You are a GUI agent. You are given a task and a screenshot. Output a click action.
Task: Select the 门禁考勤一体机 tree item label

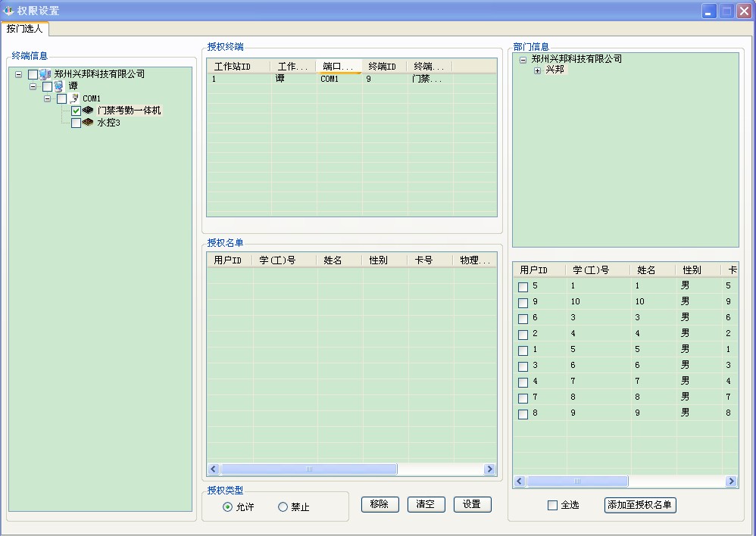pyautogui.click(x=130, y=111)
